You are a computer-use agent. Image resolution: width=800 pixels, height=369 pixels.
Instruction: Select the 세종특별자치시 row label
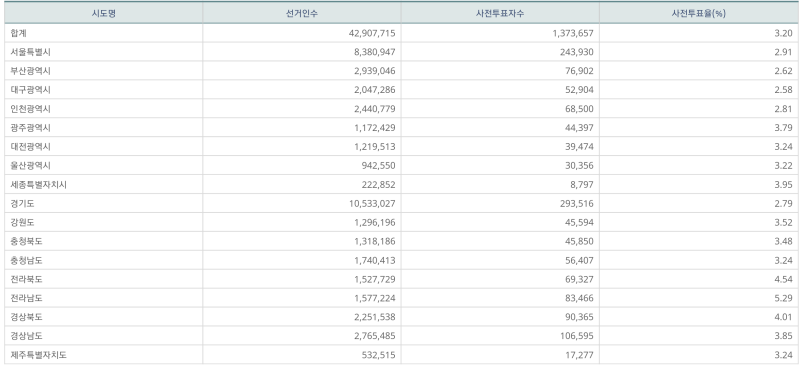39,185
